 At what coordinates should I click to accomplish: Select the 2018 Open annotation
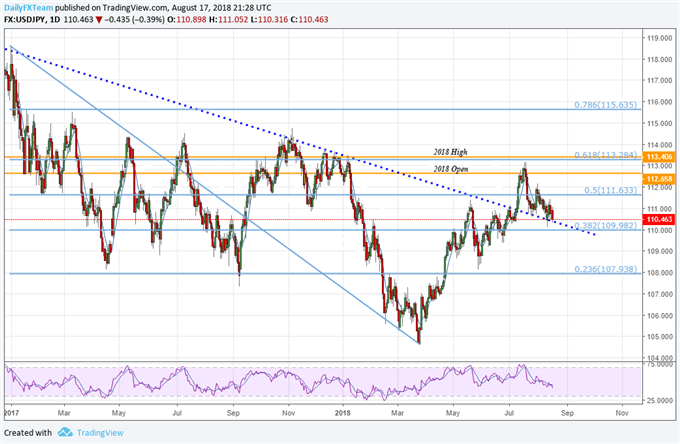451,169
